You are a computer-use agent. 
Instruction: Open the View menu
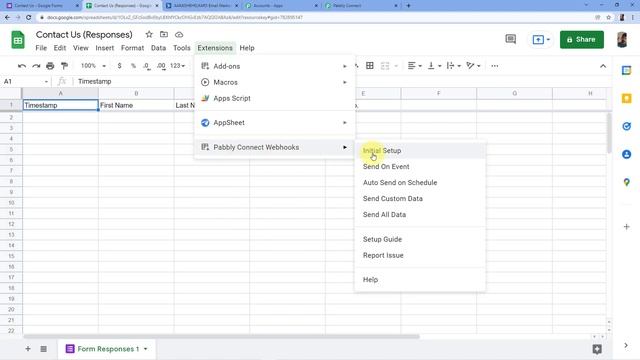[80, 48]
